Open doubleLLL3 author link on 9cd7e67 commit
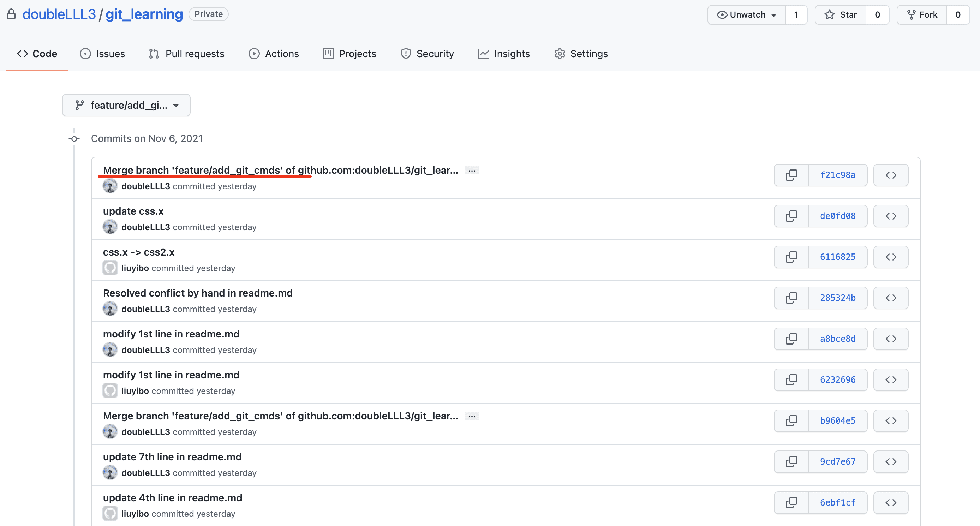The image size is (980, 526). click(146, 473)
